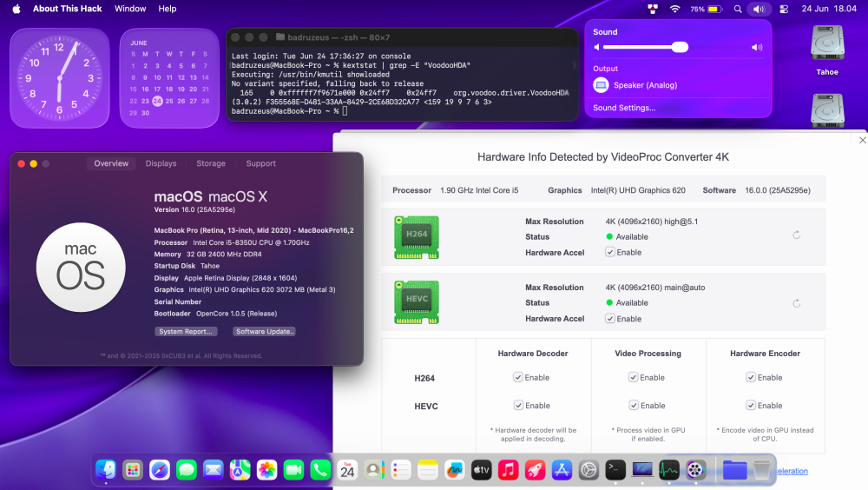868x490 pixels.
Task: Click the Sound icon in menu bar
Action: [x=759, y=9]
